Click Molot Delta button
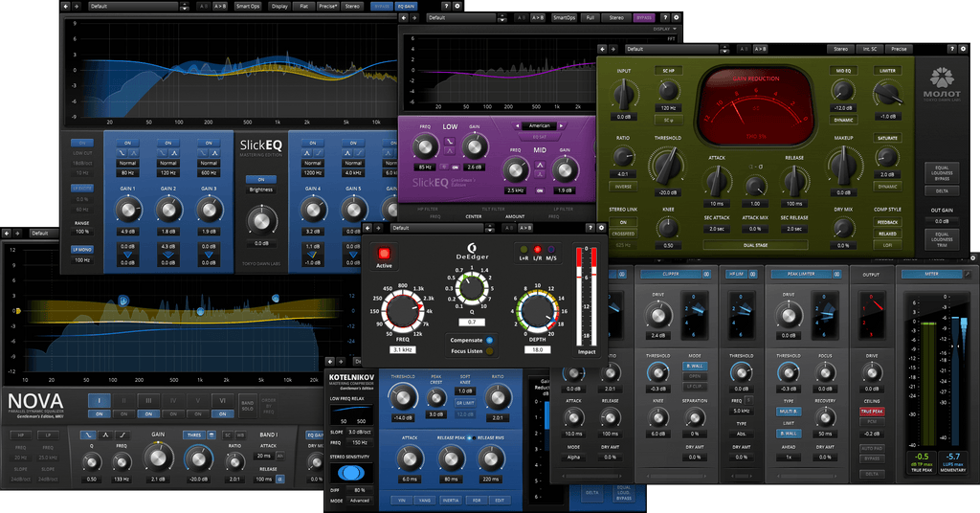The height and width of the screenshot is (513, 980). [942, 191]
